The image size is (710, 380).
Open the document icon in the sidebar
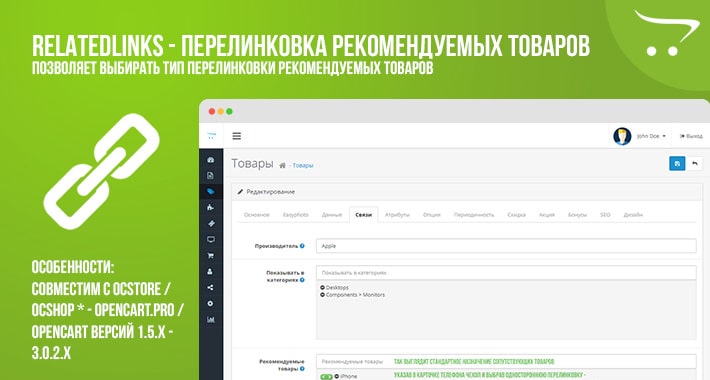(211, 176)
